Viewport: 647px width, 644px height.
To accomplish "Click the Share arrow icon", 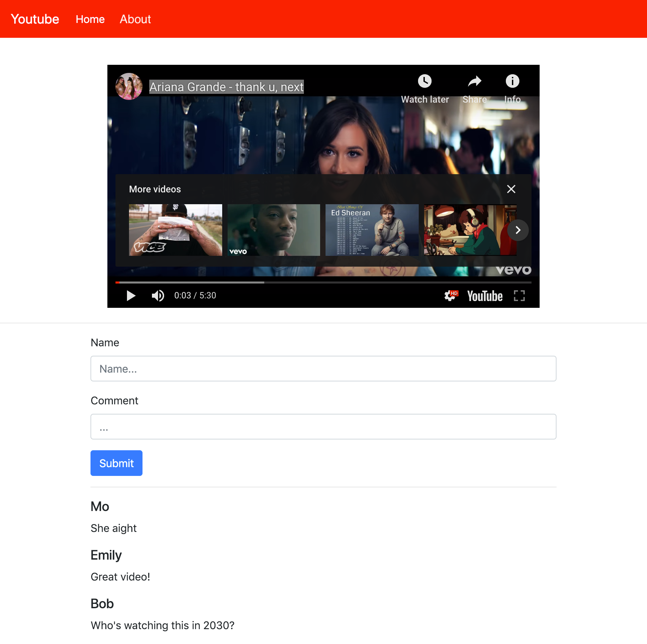I will [474, 81].
